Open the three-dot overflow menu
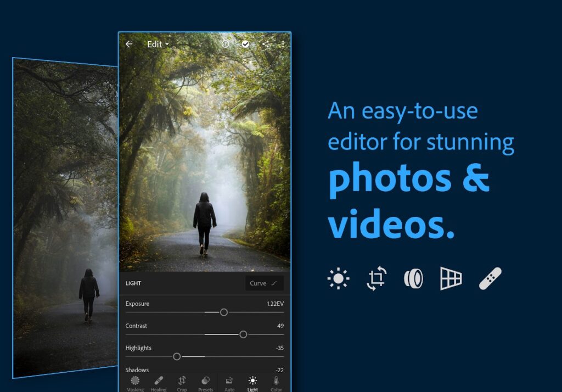 pos(283,44)
